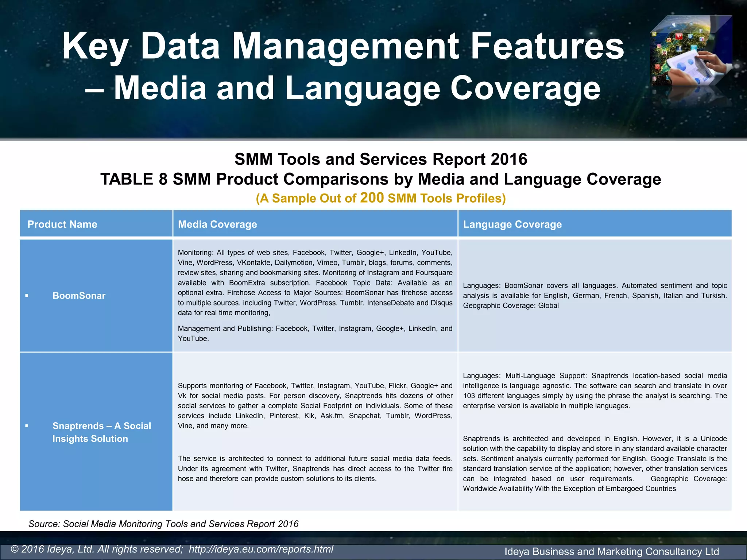Select the 'Product Name' column header
Image resolution: width=747 pixels, height=560 pixels.
[96, 224]
